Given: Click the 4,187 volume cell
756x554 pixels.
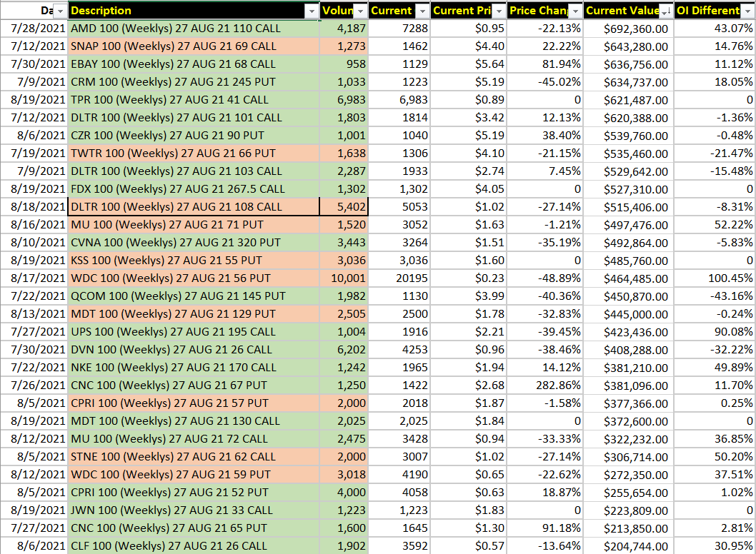Looking at the screenshot, I should (344, 29).
